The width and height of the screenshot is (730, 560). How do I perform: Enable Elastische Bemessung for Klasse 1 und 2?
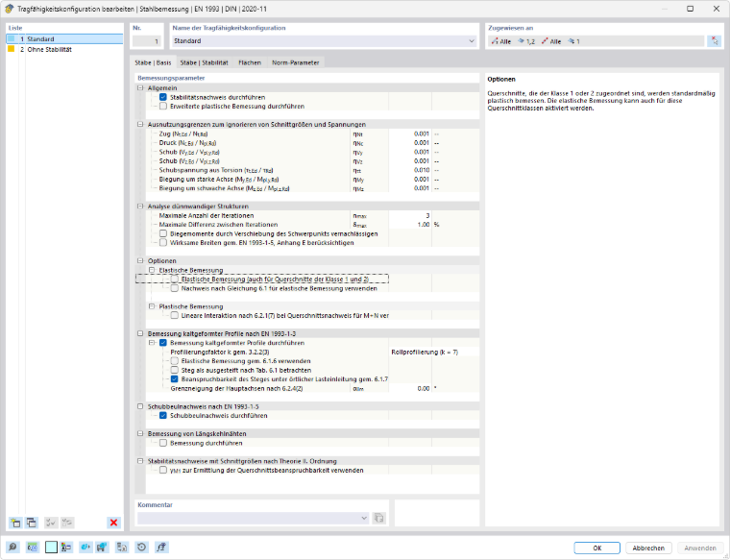[x=174, y=280]
